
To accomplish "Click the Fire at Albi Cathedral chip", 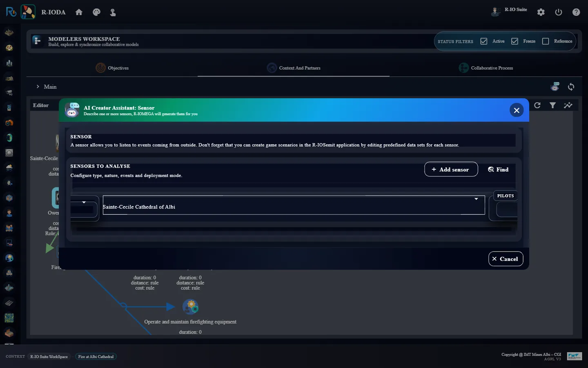I will [96, 357].
